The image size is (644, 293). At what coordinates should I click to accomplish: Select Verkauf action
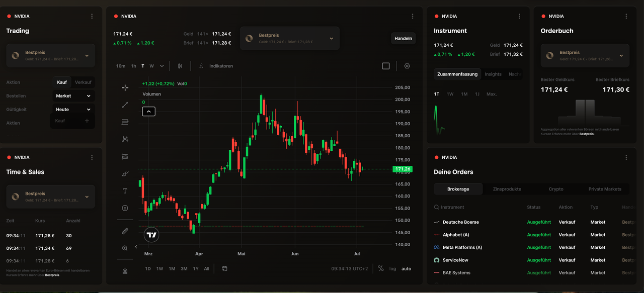coord(83,82)
